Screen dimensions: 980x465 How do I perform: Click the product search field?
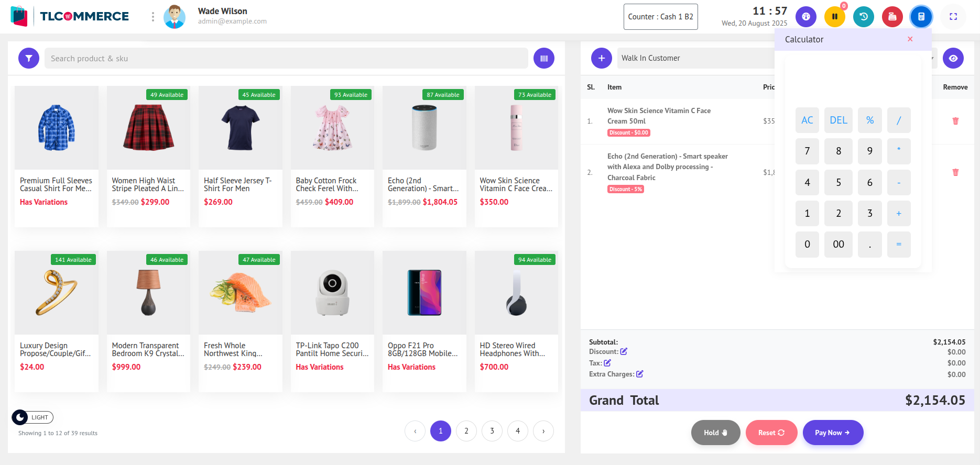click(286, 58)
